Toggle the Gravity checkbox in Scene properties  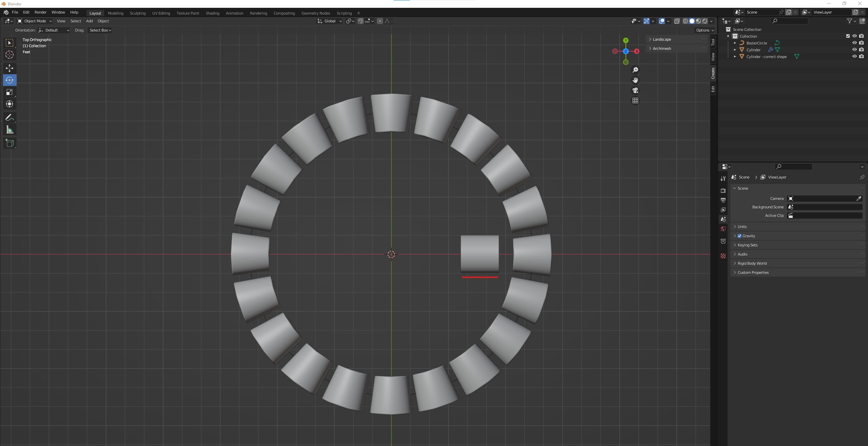point(739,236)
